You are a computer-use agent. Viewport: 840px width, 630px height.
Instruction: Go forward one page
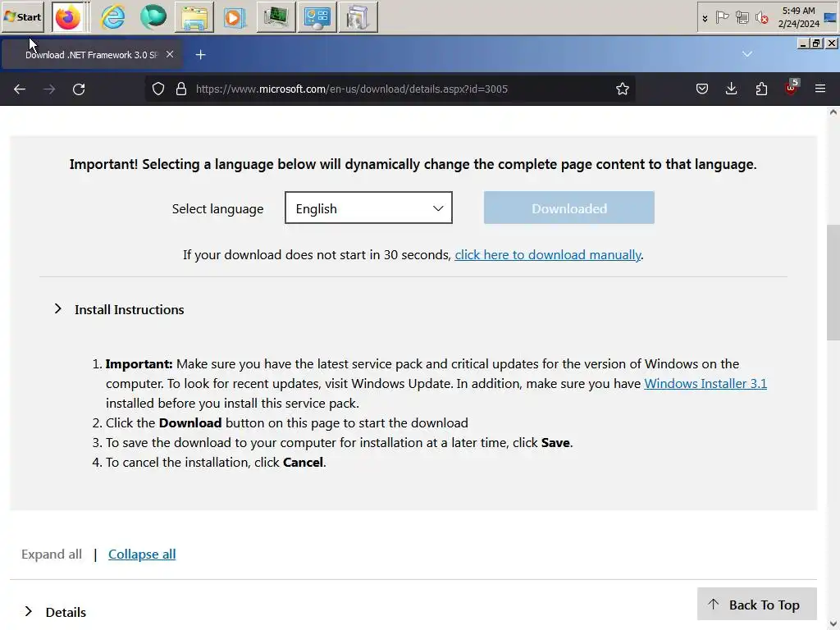pyautogui.click(x=49, y=89)
